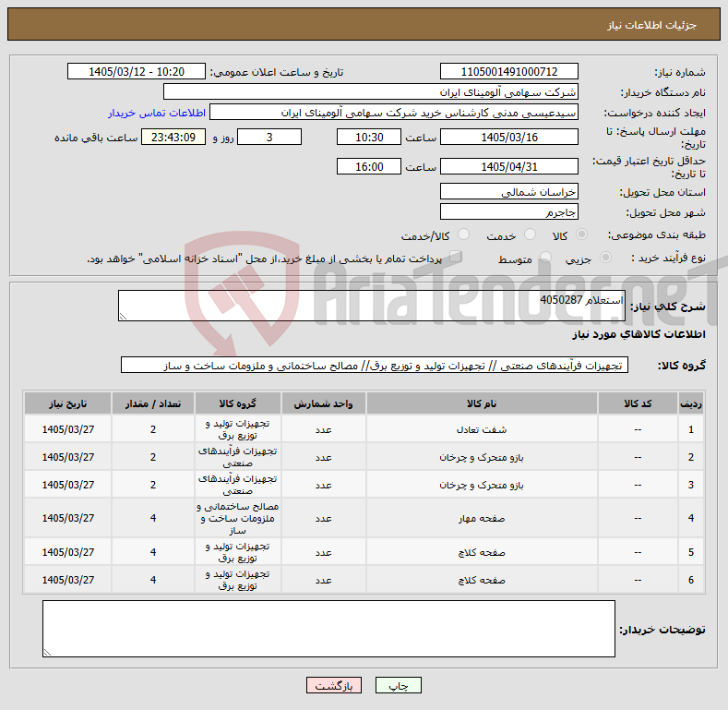Image resolution: width=728 pixels, height=710 pixels.
Task: Click the request creator field سیدعیسی مدنی
Action: tap(394, 113)
